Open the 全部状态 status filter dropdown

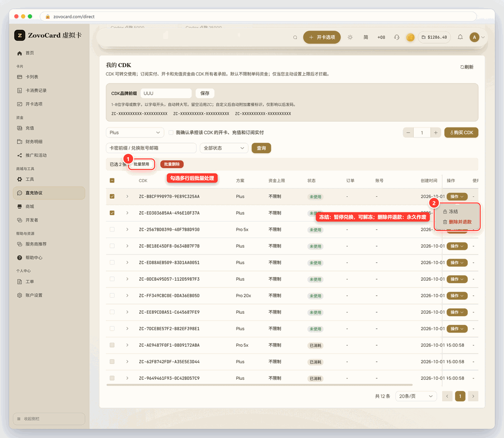point(224,148)
